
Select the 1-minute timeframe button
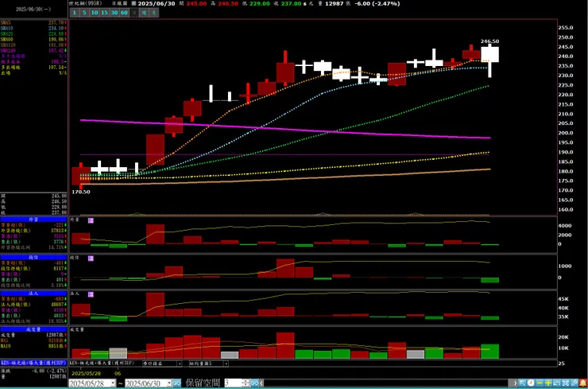tap(74, 13)
